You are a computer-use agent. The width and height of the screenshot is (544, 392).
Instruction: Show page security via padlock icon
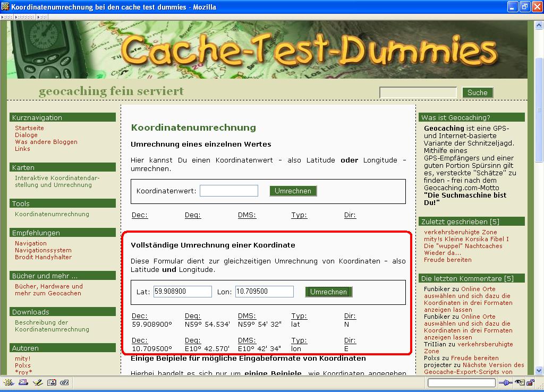[x=531, y=382]
